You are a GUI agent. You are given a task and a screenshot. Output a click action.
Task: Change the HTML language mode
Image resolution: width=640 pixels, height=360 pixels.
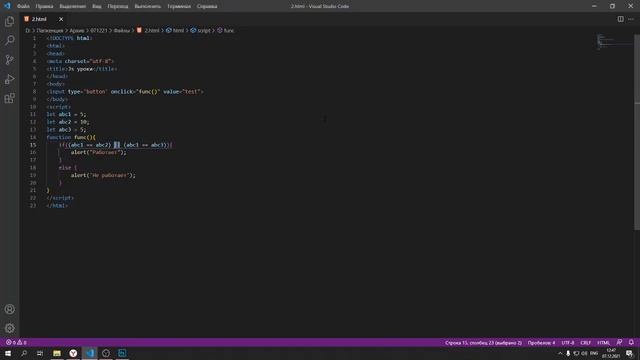tap(603, 342)
